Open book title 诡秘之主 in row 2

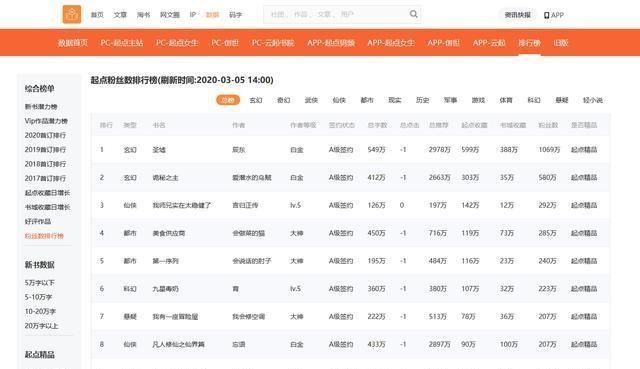point(165,178)
